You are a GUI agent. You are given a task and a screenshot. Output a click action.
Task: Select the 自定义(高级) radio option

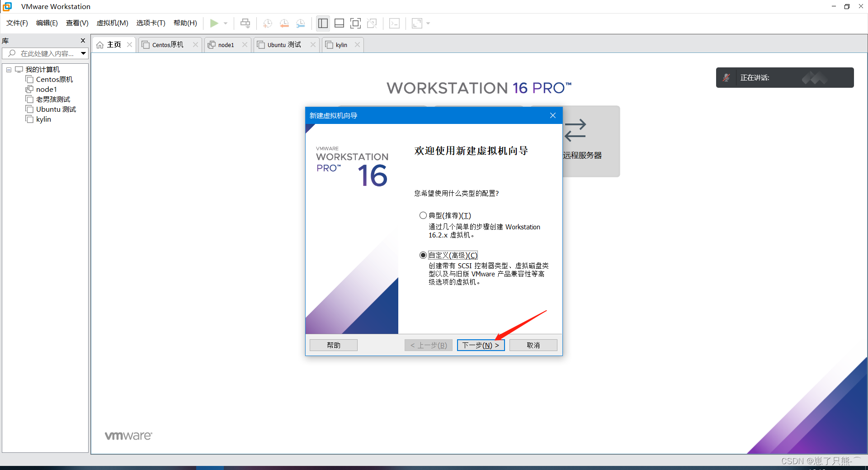(423, 255)
